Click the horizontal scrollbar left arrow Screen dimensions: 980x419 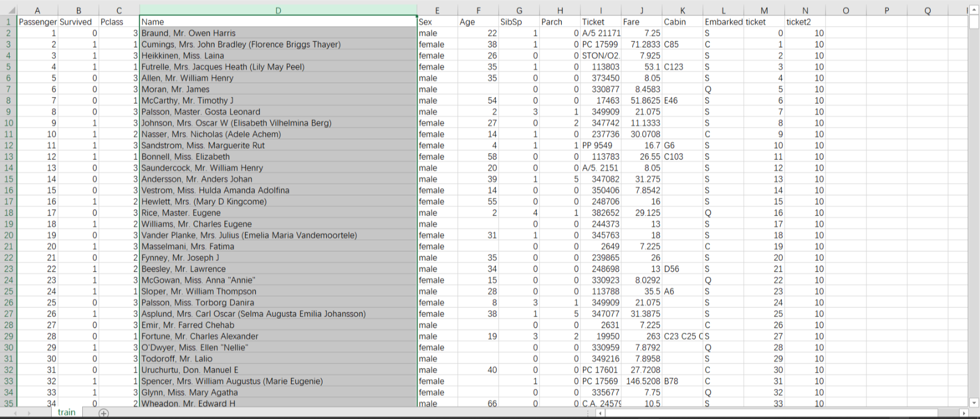point(600,413)
